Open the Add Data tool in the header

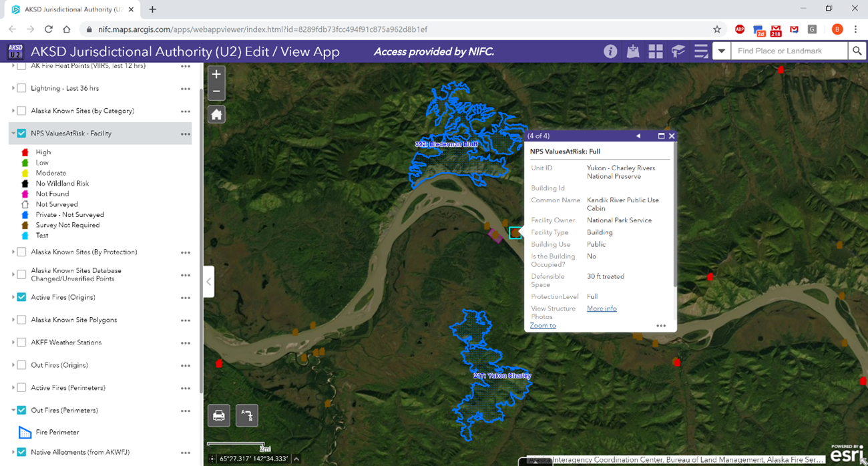632,51
